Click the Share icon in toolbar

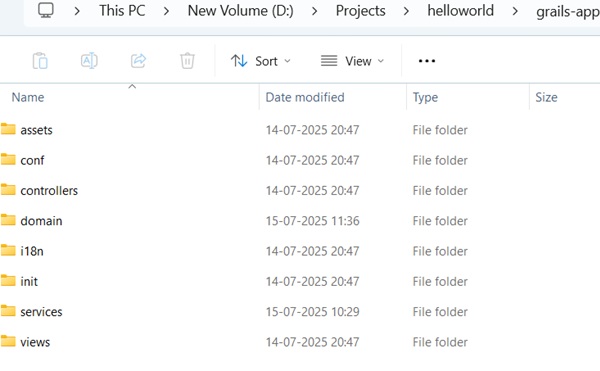[x=138, y=61]
